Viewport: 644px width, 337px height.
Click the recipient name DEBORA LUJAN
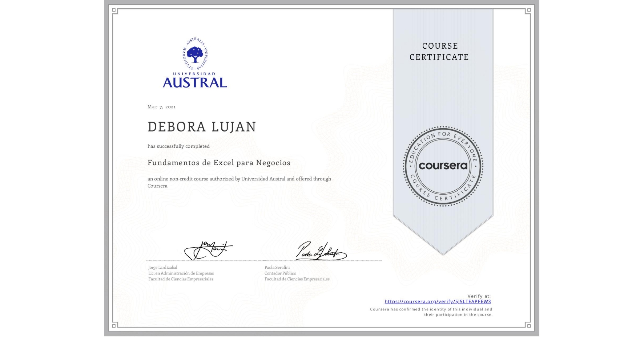pyautogui.click(x=201, y=127)
